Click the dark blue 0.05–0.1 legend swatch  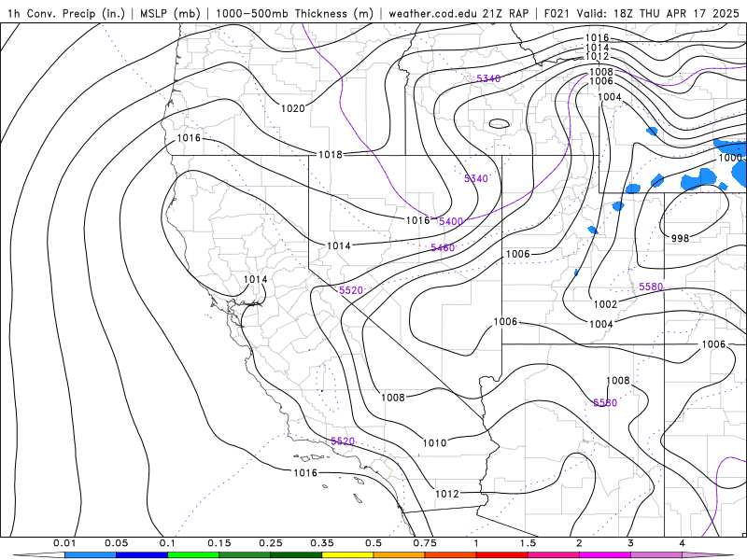tap(142, 555)
